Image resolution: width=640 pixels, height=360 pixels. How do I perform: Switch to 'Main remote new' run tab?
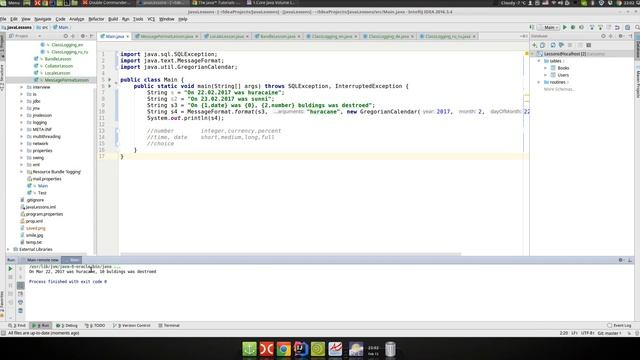coord(42,260)
